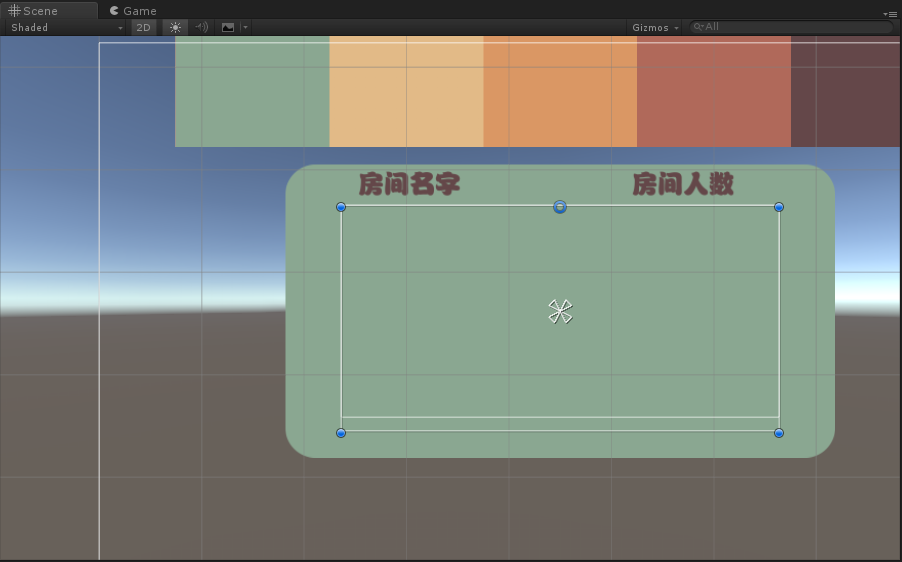Click the anchor gizmo at rect center
The height and width of the screenshot is (562, 902).
(560, 311)
